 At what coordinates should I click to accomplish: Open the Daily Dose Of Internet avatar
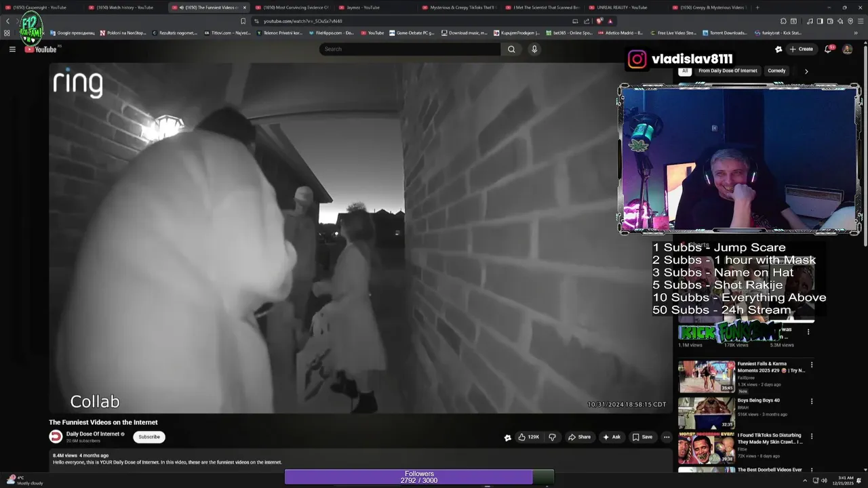(56, 437)
